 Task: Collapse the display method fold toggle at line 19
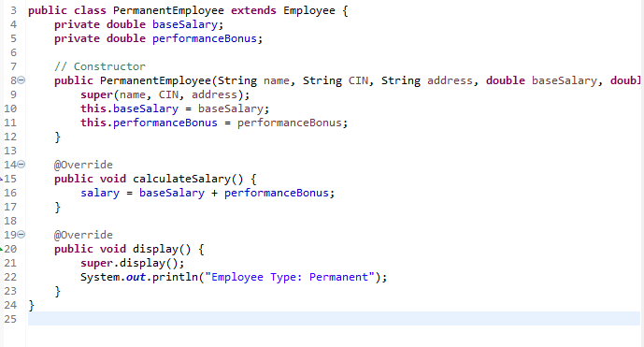21,235
